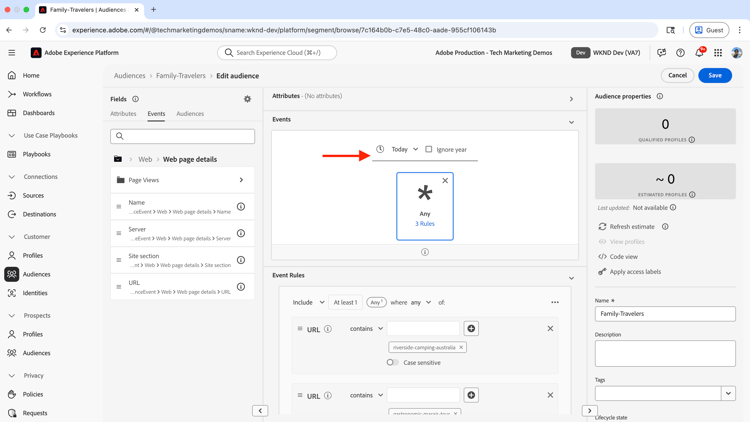Check the Ignore year checkbox
Image resolution: width=750 pixels, height=422 pixels.
click(429, 149)
